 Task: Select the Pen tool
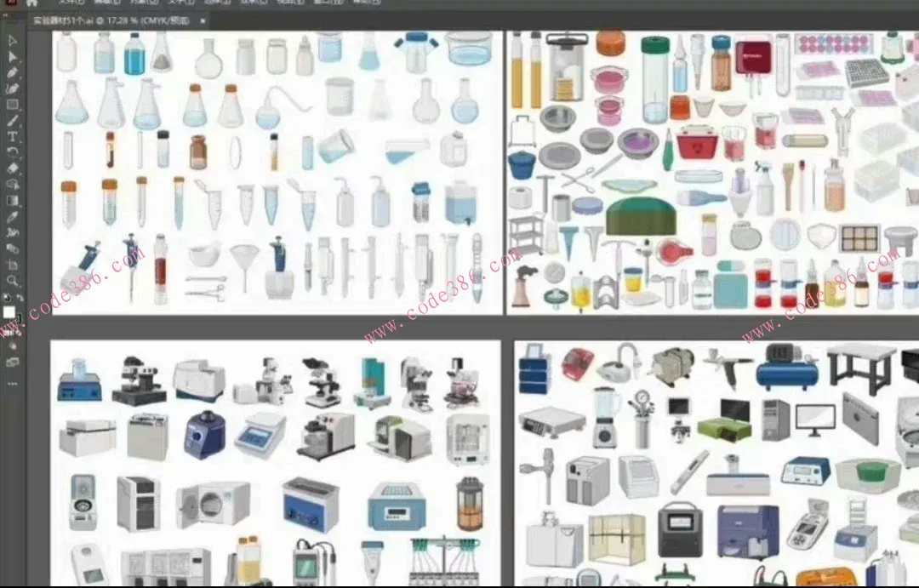[x=12, y=73]
